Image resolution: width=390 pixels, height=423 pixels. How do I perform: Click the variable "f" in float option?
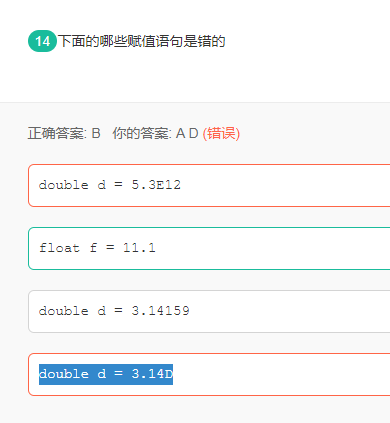coord(93,248)
